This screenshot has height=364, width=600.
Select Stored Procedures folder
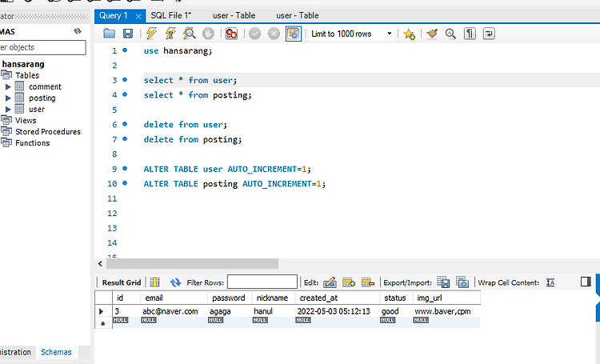[x=48, y=132]
